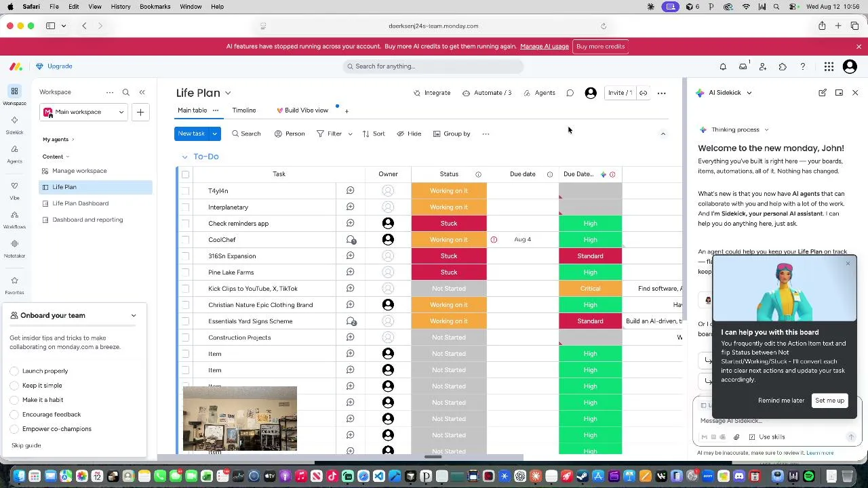This screenshot has width=868, height=488.
Task: Open Favorites in the left rail
Action: tap(14, 285)
